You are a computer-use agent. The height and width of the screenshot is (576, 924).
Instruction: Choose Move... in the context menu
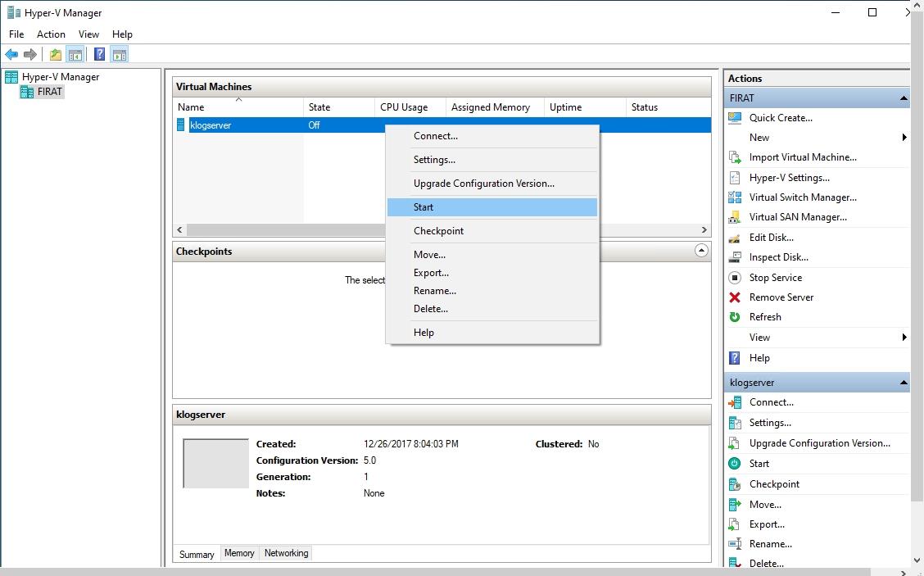pos(492,255)
